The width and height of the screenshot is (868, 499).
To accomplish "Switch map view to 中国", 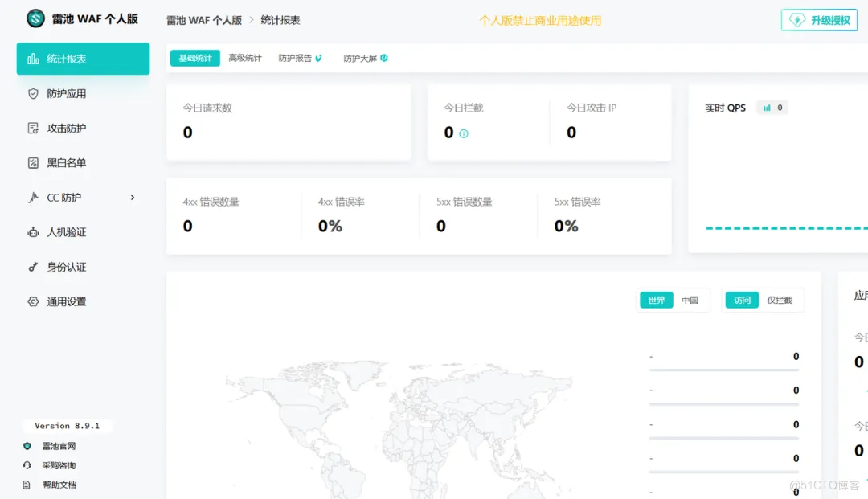I will pyautogui.click(x=690, y=301).
